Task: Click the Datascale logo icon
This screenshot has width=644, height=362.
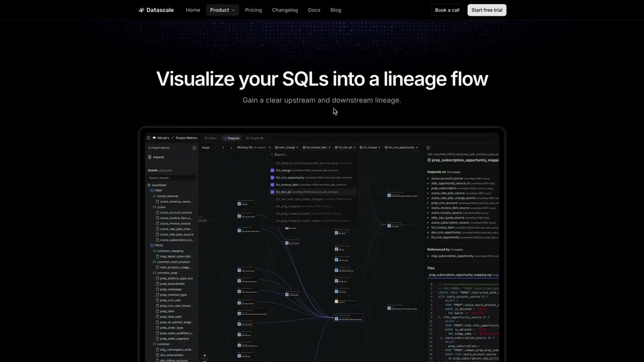Action: click(141, 10)
